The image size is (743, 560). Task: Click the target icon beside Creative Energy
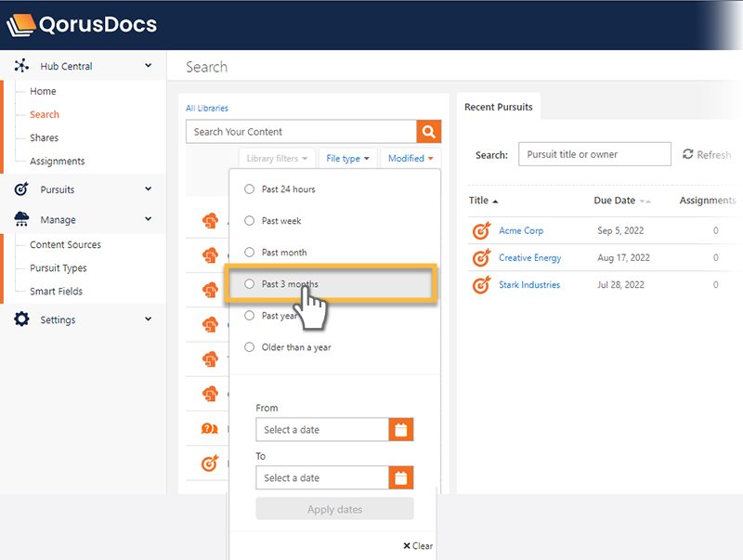pyautogui.click(x=481, y=258)
